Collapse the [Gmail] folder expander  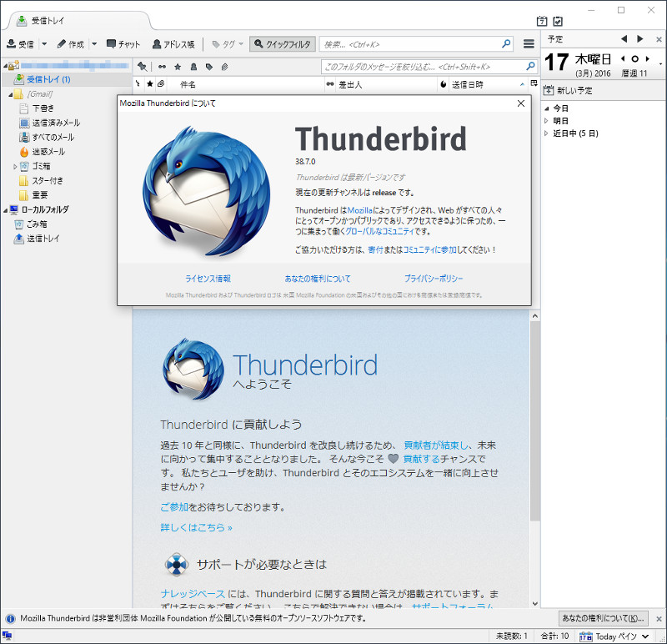11,94
